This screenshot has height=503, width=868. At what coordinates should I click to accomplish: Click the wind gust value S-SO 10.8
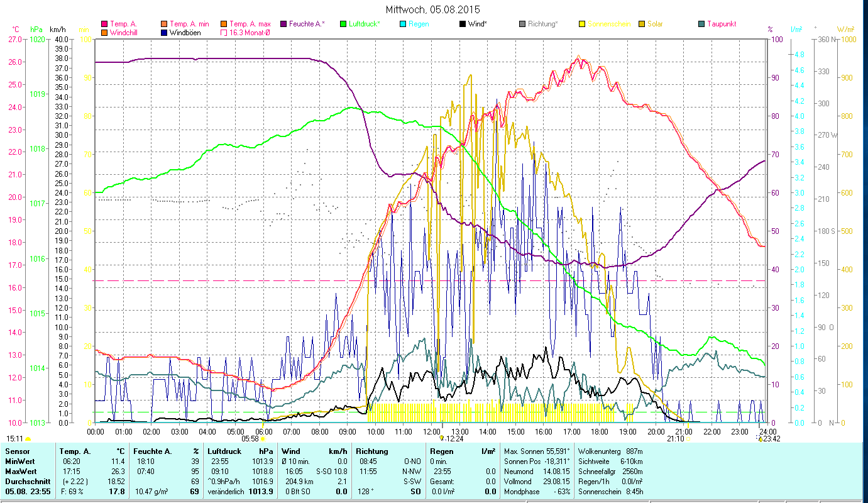(x=332, y=472)
